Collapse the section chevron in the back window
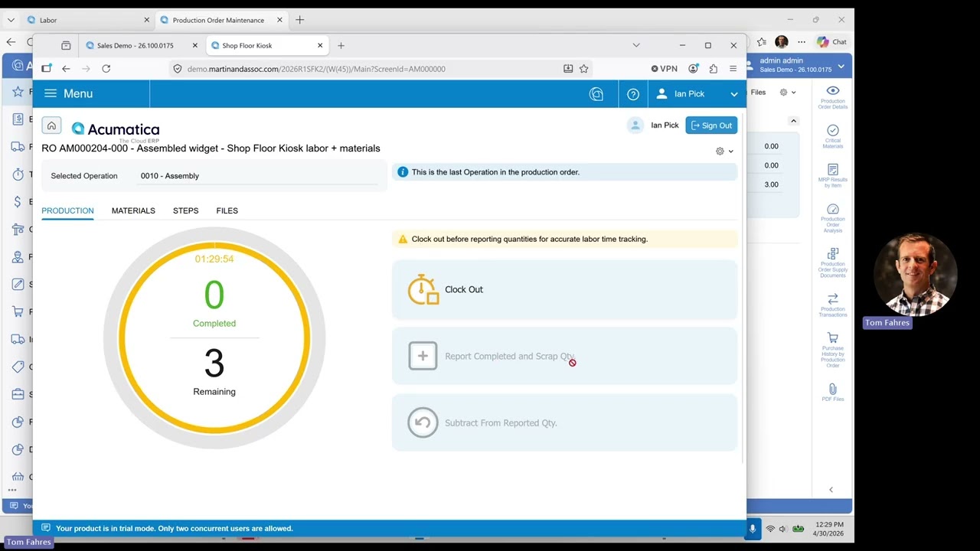 pyautogui.click(x=793, y=121)
